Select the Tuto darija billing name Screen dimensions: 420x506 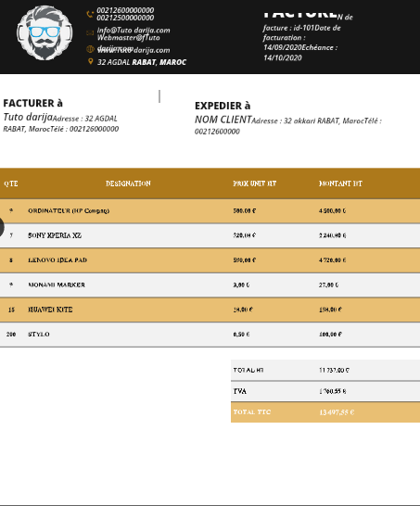(28, 117)
